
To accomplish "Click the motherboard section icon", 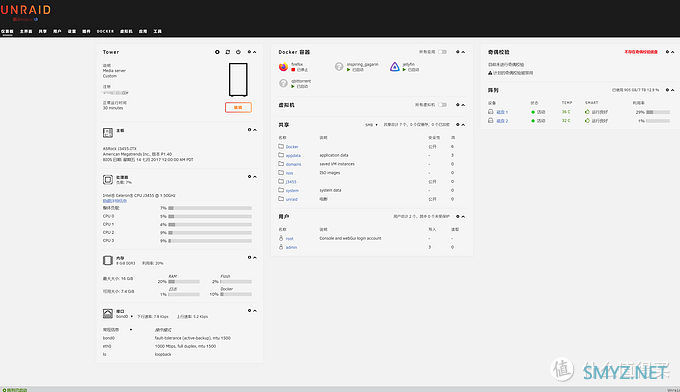I will (108, 133).
